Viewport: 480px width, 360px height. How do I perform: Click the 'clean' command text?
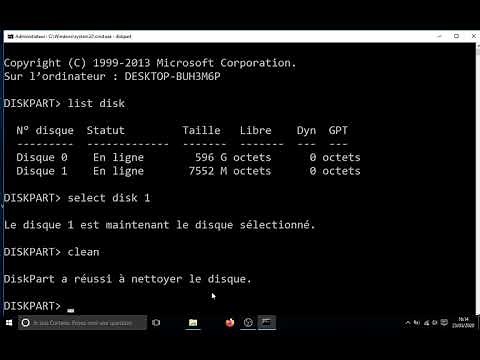tap(83, 252)
